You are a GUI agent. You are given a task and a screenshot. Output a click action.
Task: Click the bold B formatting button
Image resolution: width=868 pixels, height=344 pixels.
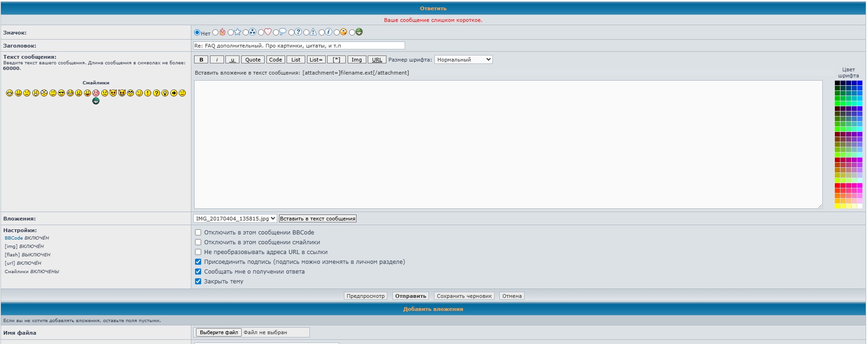tap(201, 60)
